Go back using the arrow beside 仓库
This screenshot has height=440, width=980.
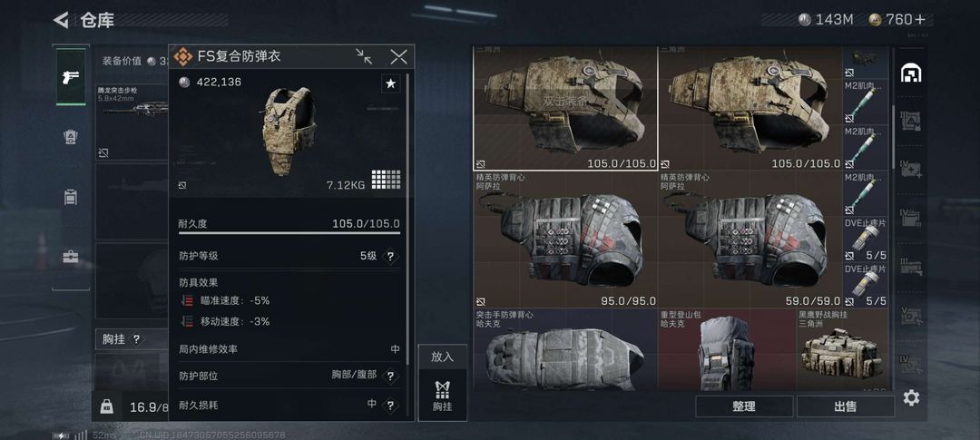pos(61,20)
